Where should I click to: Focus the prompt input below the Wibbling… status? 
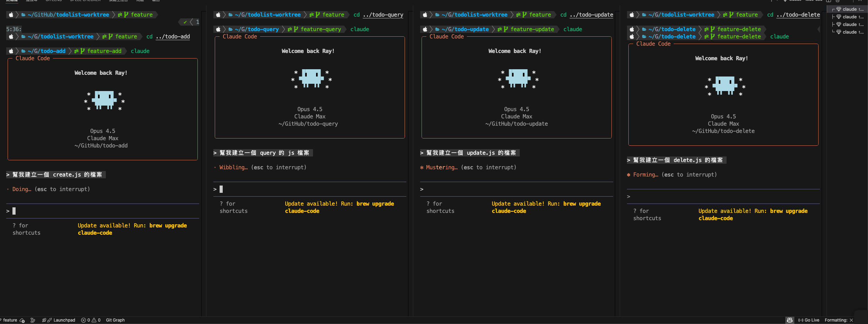click(310, 189)
